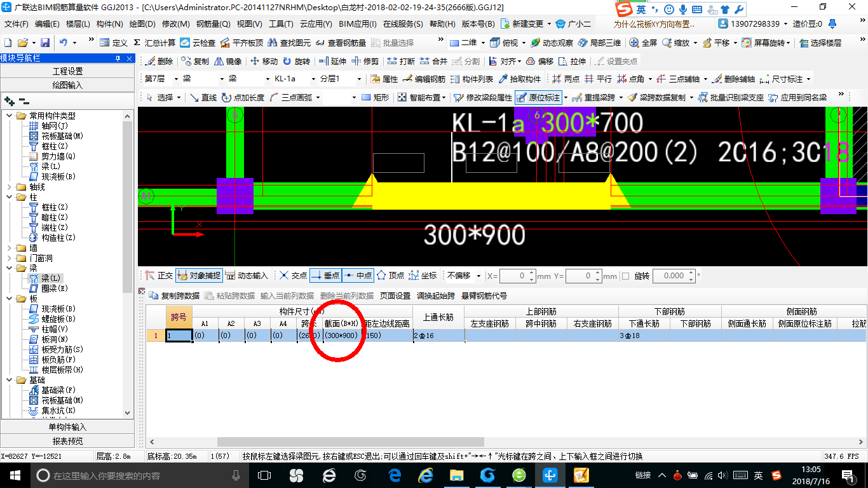Select the 旋转 rotate tool
This screenshot has width=868, height=488.
pyautogui.click(x=296, y=62)
